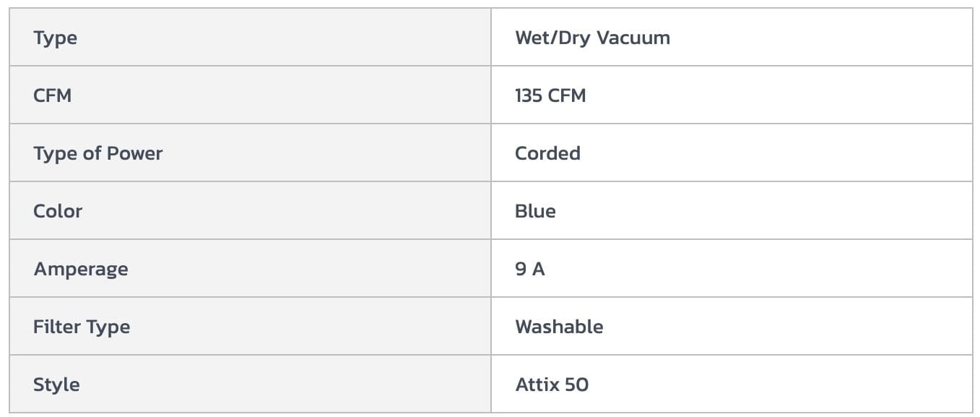Click the word "Power" in the label column

(x=134, y=153)
